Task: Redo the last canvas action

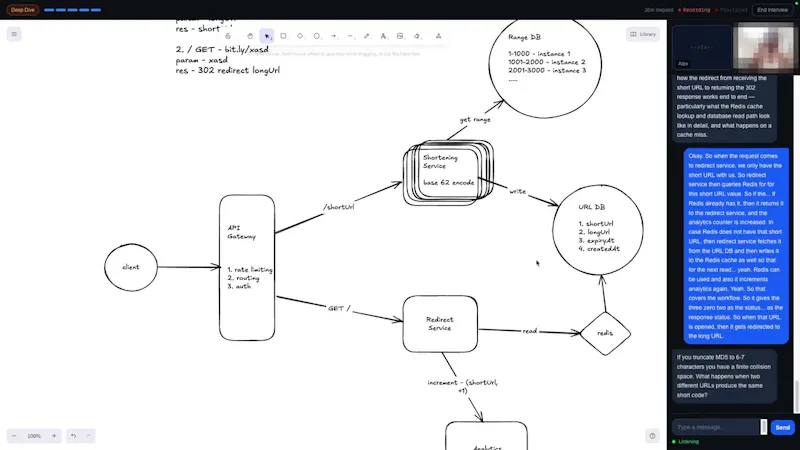Action: tap(88, 436)
